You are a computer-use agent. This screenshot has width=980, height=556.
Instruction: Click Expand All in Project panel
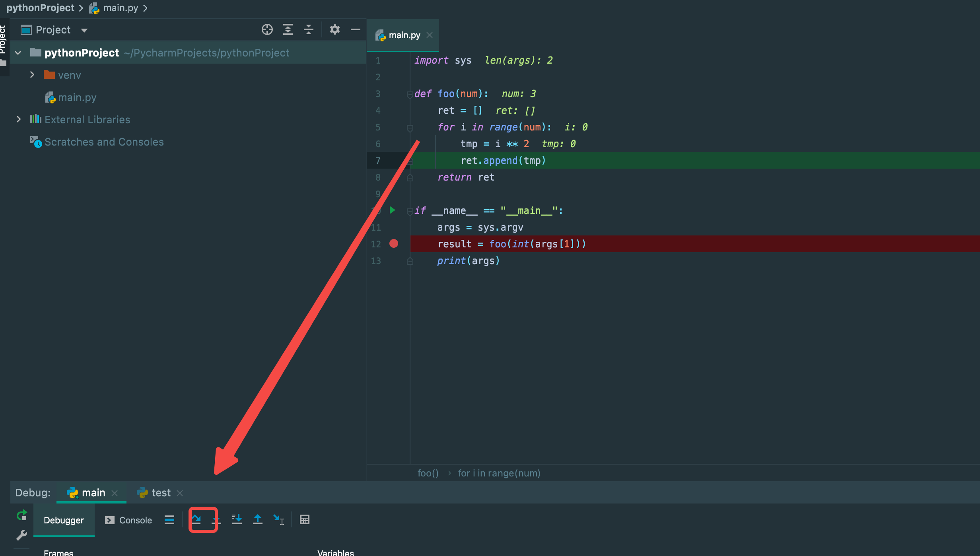[x=288, y=30]
